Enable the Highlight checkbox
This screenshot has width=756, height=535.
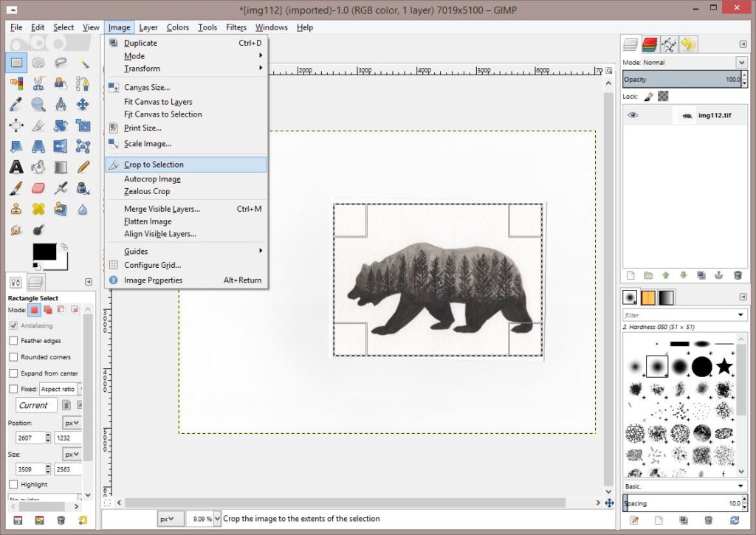pos(13,484)
